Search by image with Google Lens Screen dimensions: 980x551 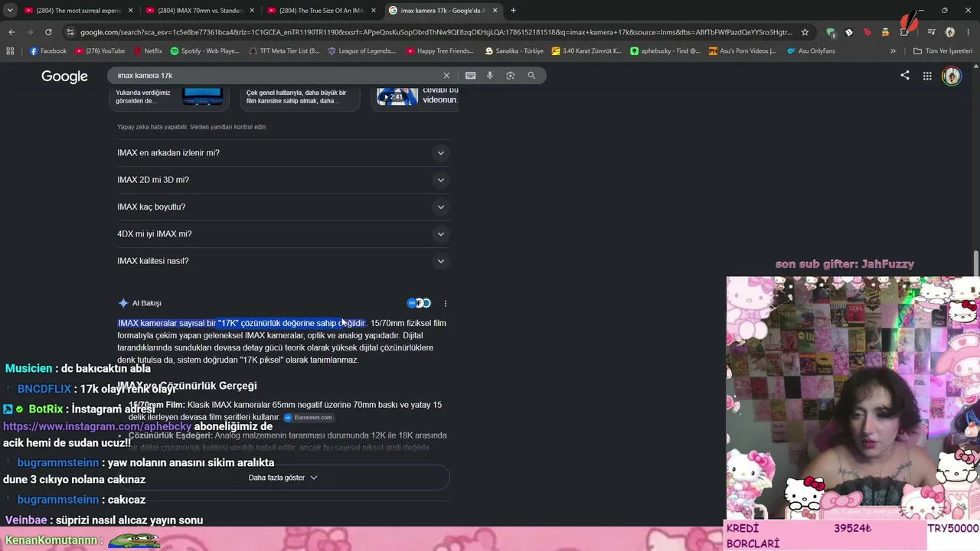(x=510, y=76)
